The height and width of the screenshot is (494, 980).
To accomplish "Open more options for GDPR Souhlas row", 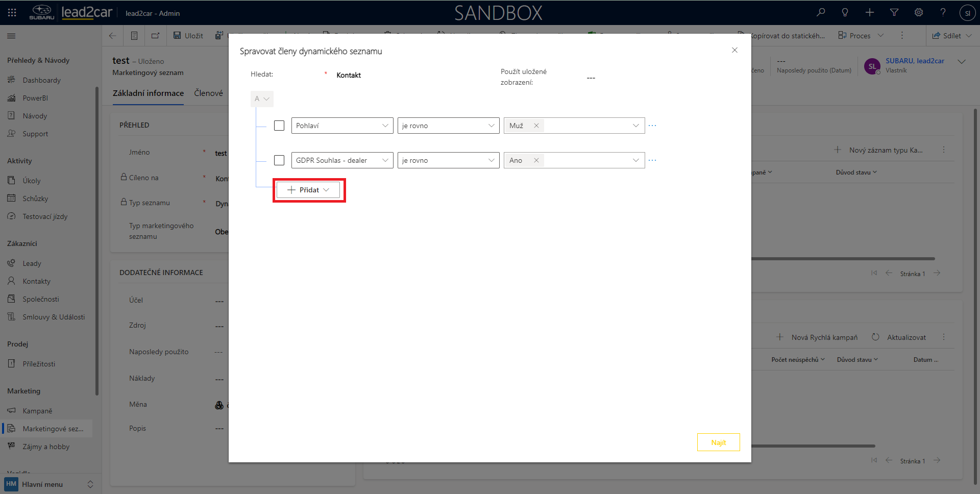I will [652, 160].
